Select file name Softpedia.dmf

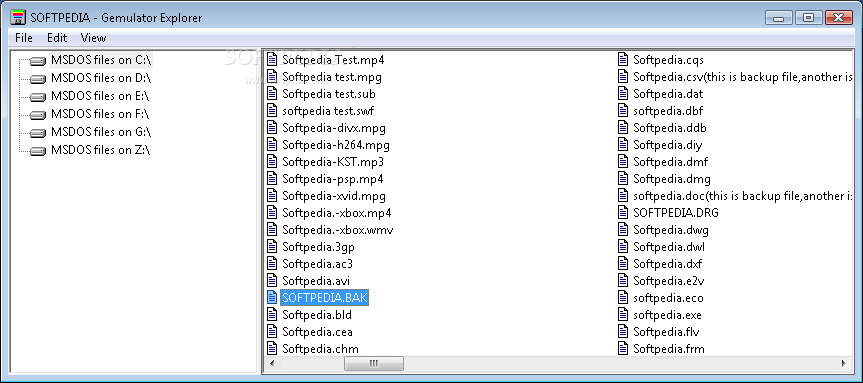pos(670,162)
